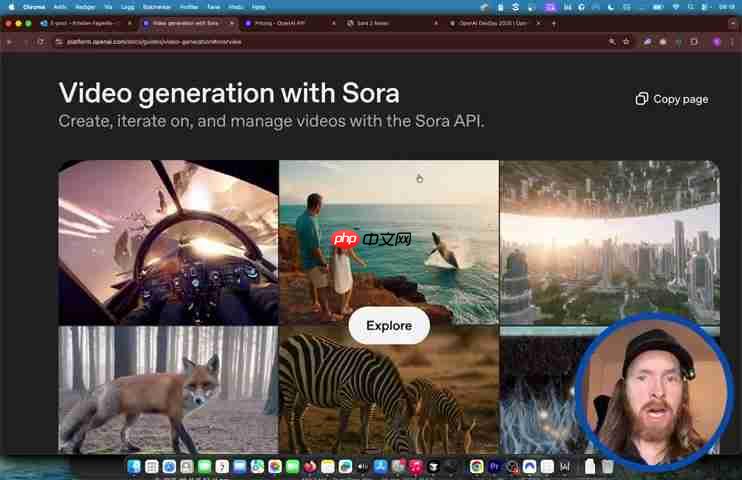
Task: Open Launchpad from the Dock
Action: 151,467
